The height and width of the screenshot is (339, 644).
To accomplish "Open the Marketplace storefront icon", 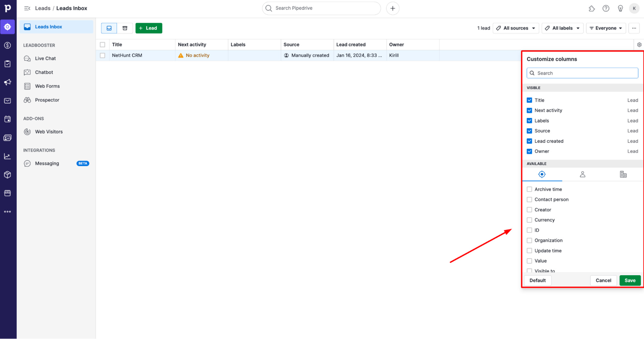I will (x=7, y=193).
